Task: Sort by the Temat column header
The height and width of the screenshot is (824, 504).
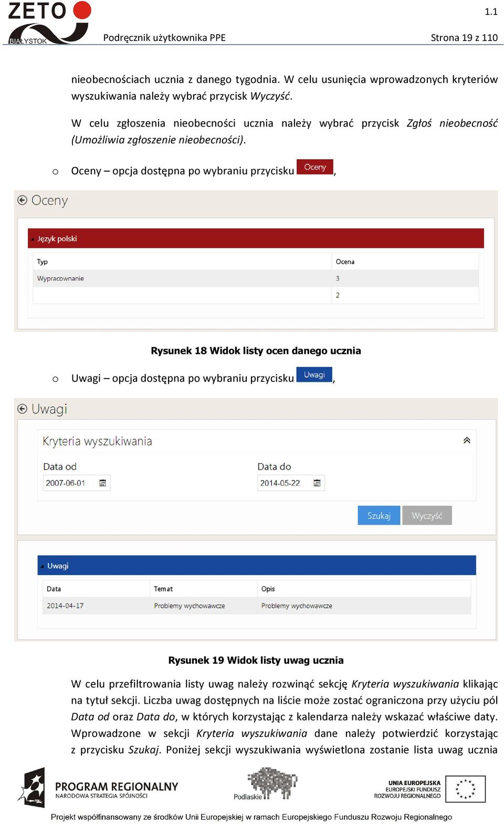Action: coord(163,589)
